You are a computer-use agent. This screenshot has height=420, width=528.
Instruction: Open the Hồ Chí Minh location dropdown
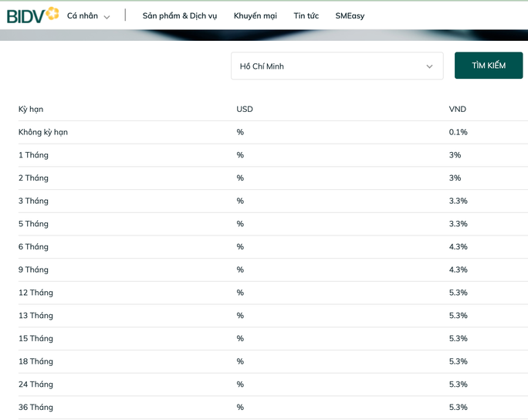(337, 66)
